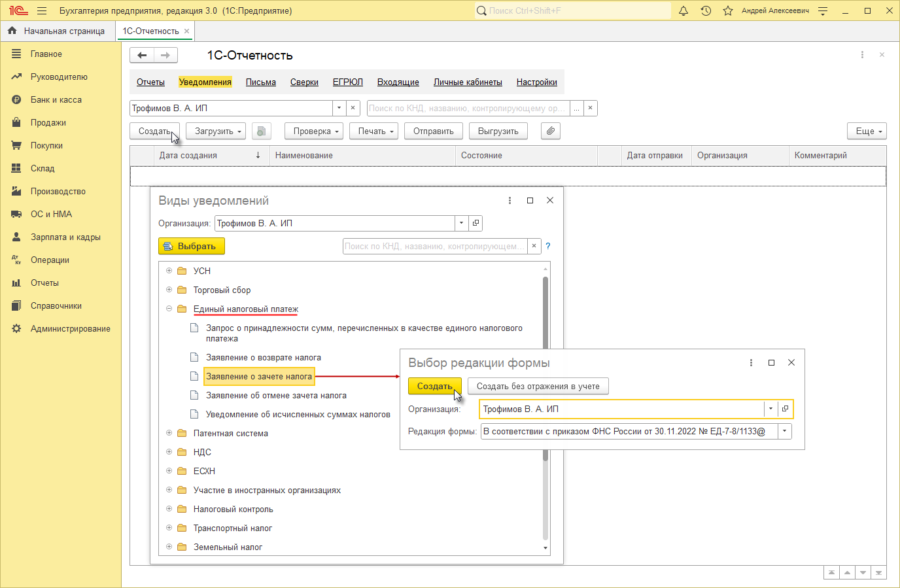Click Создать in the main toolbar

[x=155, y=131]
